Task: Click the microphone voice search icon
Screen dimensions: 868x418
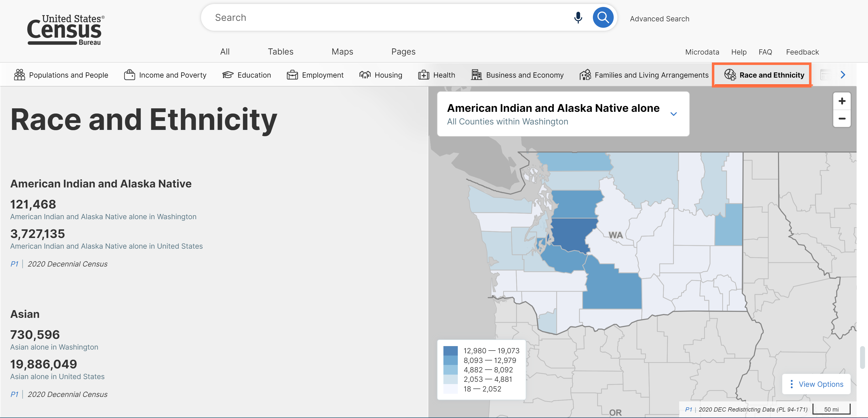Action: pyautogui.click(x=578, y=18)
